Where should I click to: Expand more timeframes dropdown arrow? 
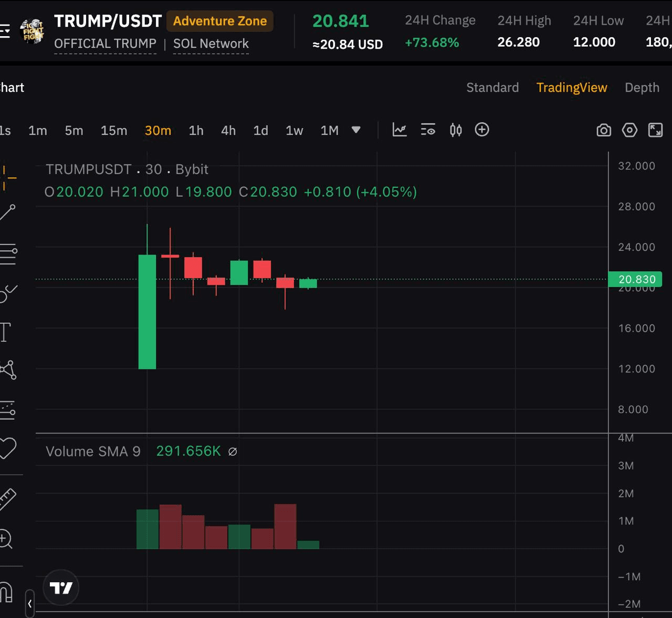click(356, 130)
